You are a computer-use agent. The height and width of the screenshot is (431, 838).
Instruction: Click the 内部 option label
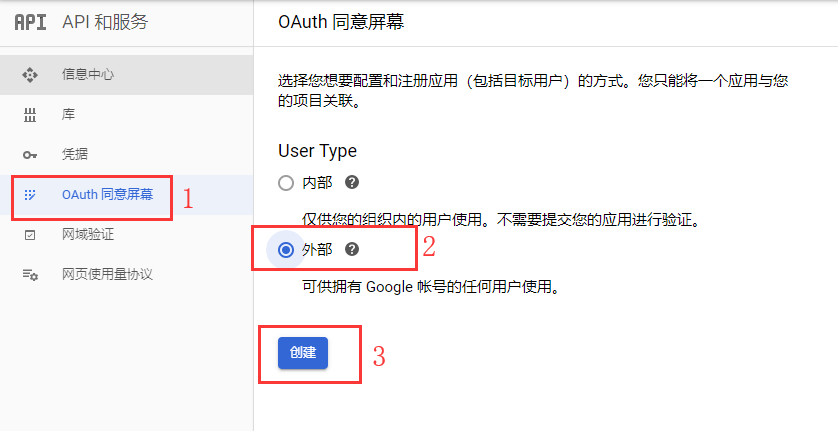317,183
